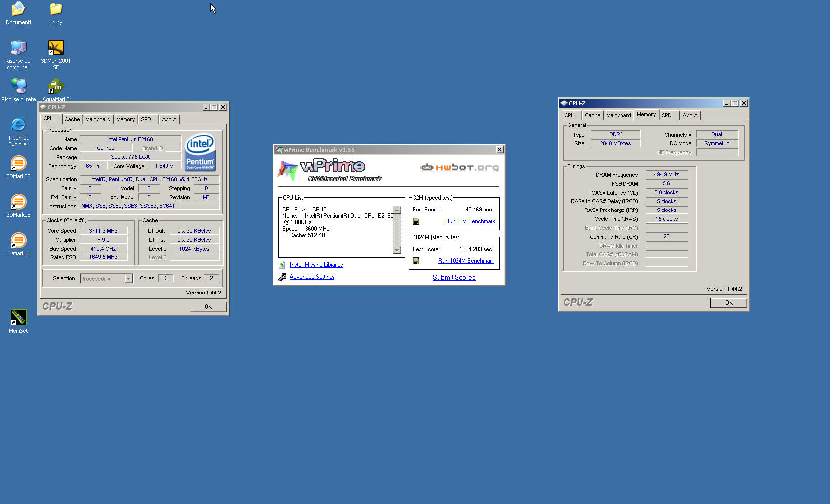Screen dimensions: 830x504
Task: Click the Advanced Settings wrench icon
Action: click(x=282, y=277)
